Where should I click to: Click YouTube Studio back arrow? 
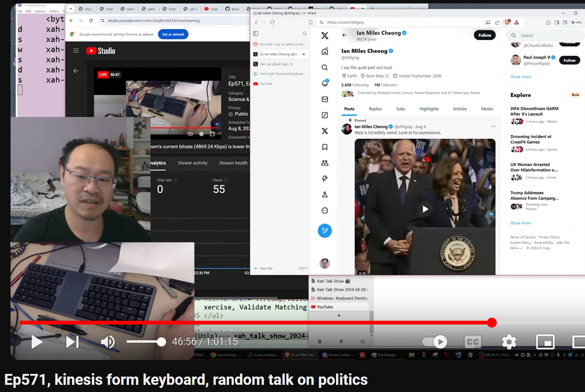tap(76, 70)
